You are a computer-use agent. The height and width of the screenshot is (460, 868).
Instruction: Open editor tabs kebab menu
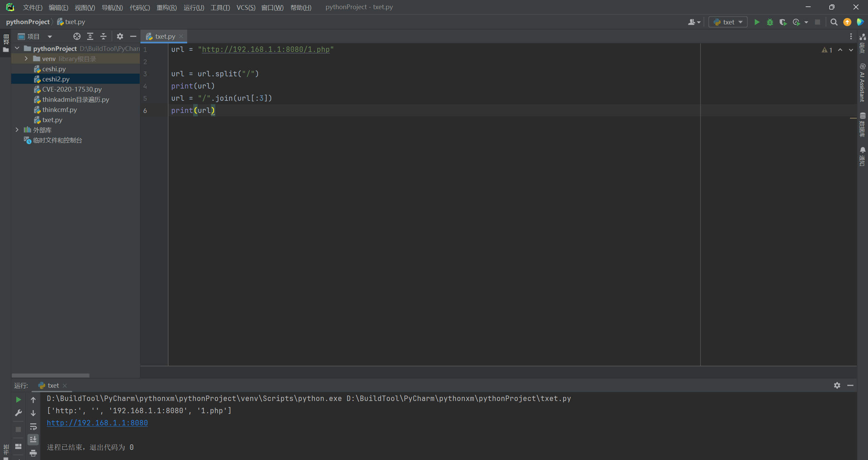coord(851,36)
